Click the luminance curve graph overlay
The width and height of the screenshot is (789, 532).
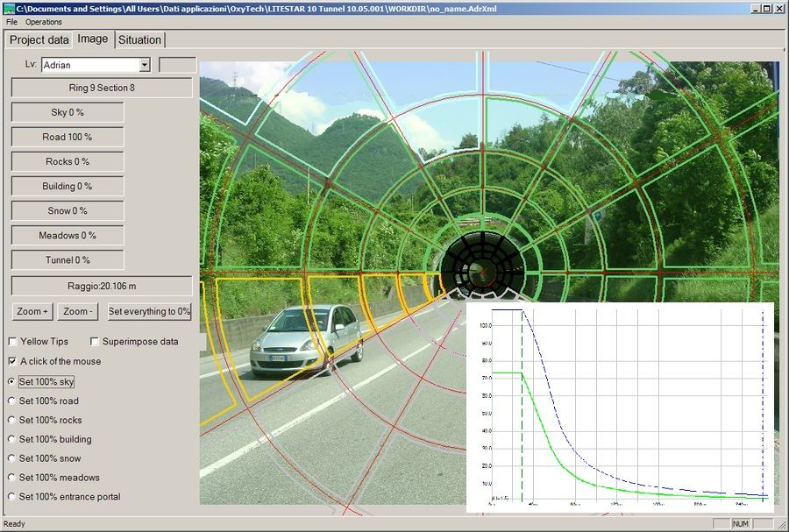point(620,408)
